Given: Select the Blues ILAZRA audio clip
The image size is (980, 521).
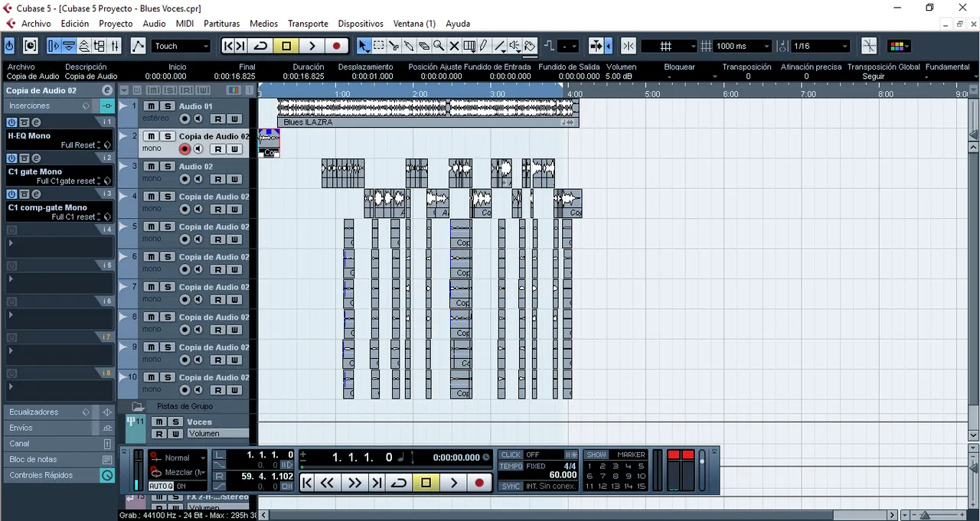Looking at the screenshot, I should coord(428,112).
